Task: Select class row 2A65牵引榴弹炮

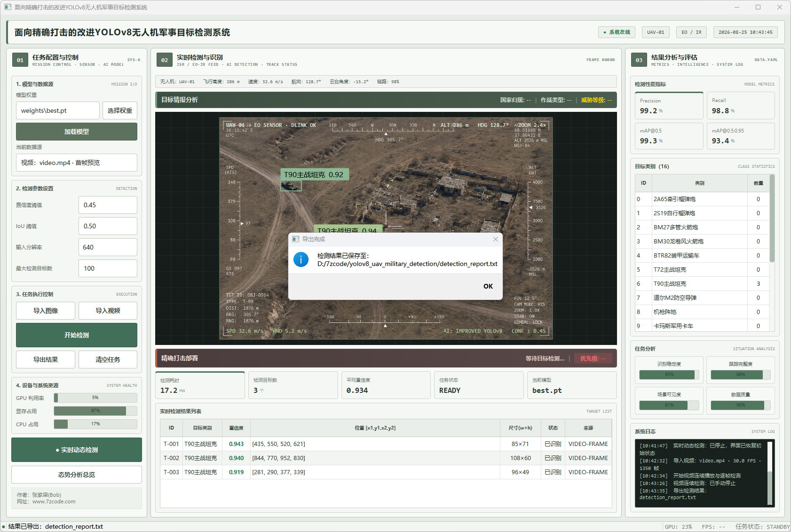Action: 702,199
